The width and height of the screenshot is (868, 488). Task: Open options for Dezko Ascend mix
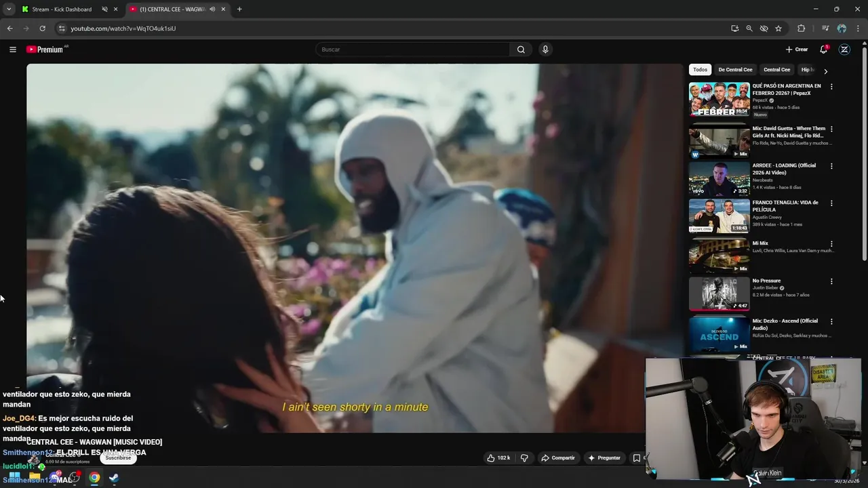pos(831,321)
